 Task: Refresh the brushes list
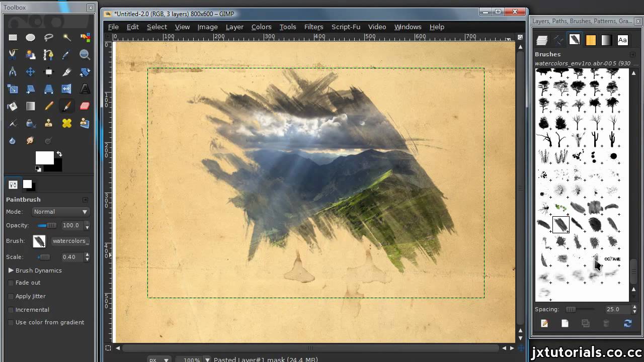click(x=627, y=323)
